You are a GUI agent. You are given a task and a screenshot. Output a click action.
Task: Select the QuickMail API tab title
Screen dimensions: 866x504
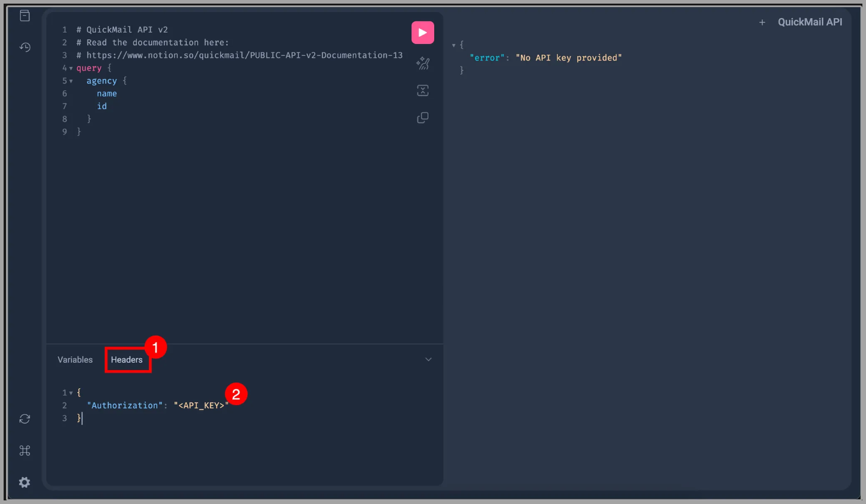pos(810,22)
